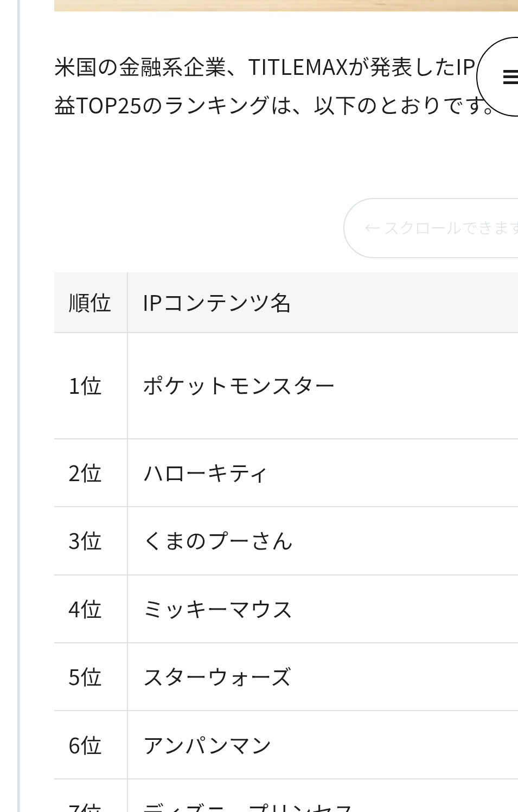Image resolution: width=518 pixels, height=812 pixels.
Task: Tap the scroll hint bubble
Action: click(431, 228)
